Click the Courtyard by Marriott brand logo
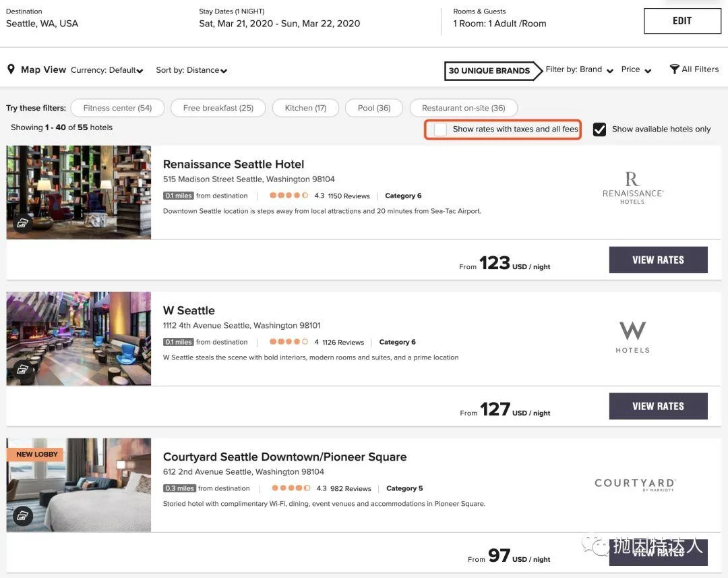The height and width of the screenshot is (578, 728). pyautogui.click(x=635, y=485)
